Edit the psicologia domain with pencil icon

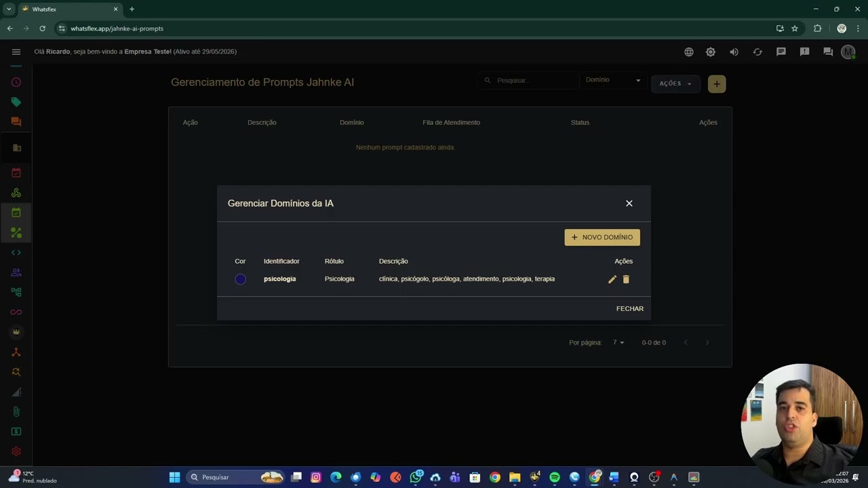612,279
